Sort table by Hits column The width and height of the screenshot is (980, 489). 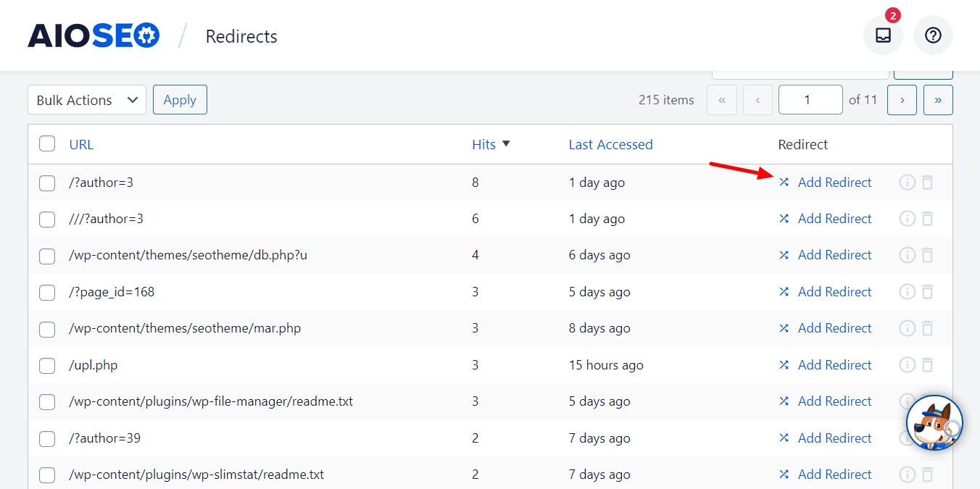(x=483, y=144)
